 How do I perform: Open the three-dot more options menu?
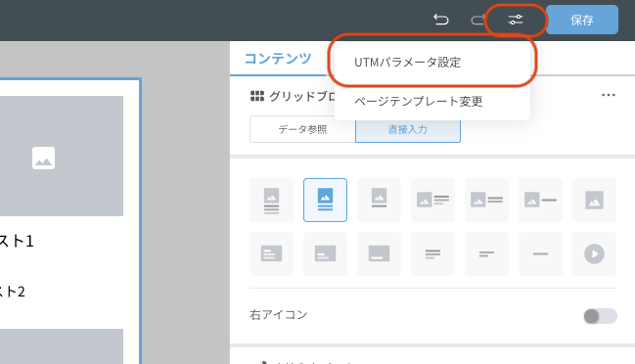[609, 95]
